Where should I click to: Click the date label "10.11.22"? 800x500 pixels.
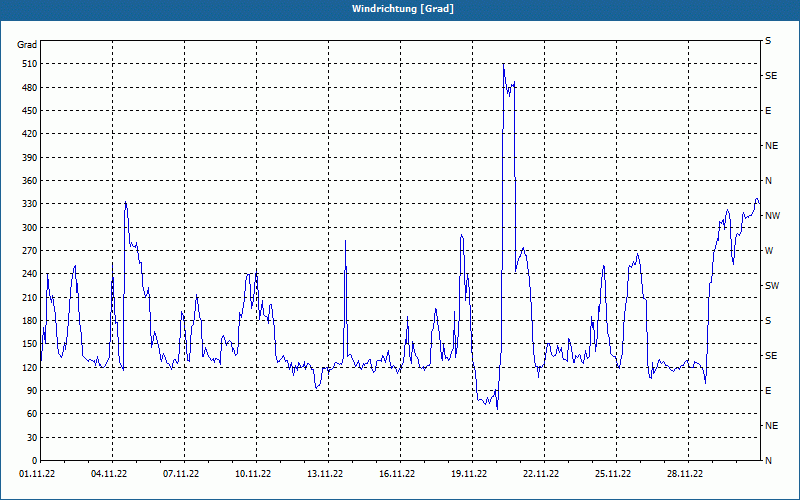click(x=253, y=474)
